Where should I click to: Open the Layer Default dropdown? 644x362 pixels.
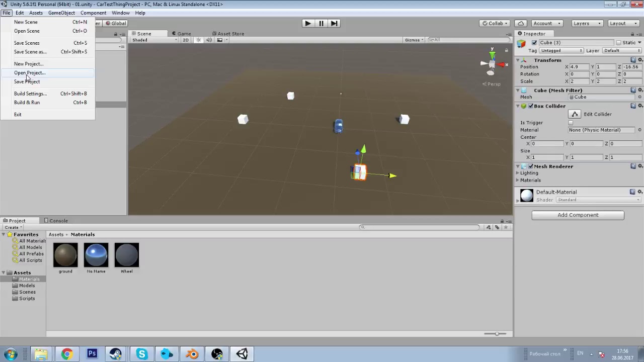(x=622, y=51)
